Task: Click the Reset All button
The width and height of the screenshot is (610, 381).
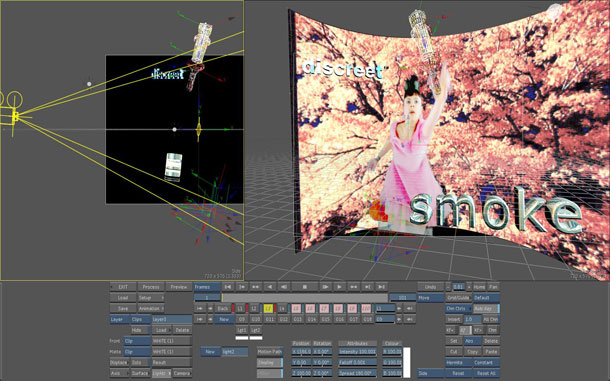Action: coord(486,373)
